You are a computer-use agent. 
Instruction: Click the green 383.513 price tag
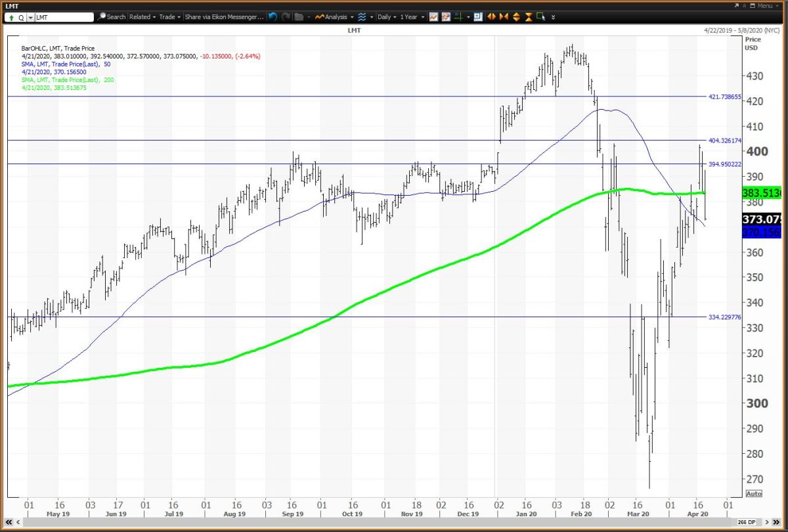click(762, 193)
